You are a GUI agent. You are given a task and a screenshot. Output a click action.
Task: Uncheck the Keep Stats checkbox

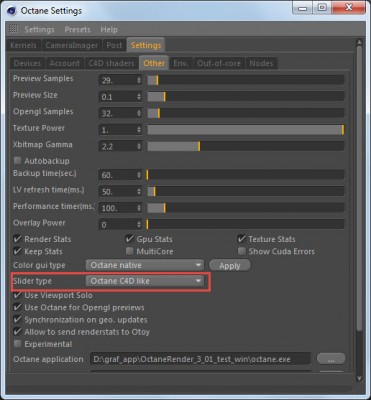[x=17, y=251]
